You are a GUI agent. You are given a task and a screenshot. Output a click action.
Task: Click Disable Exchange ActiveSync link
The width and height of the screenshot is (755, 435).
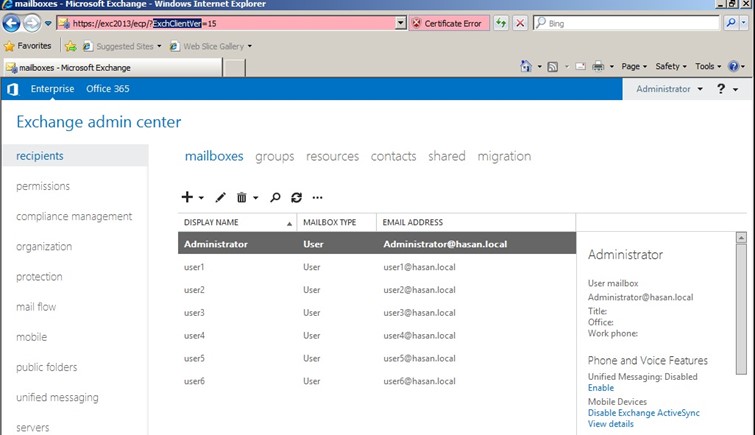[x=644, y=413]
